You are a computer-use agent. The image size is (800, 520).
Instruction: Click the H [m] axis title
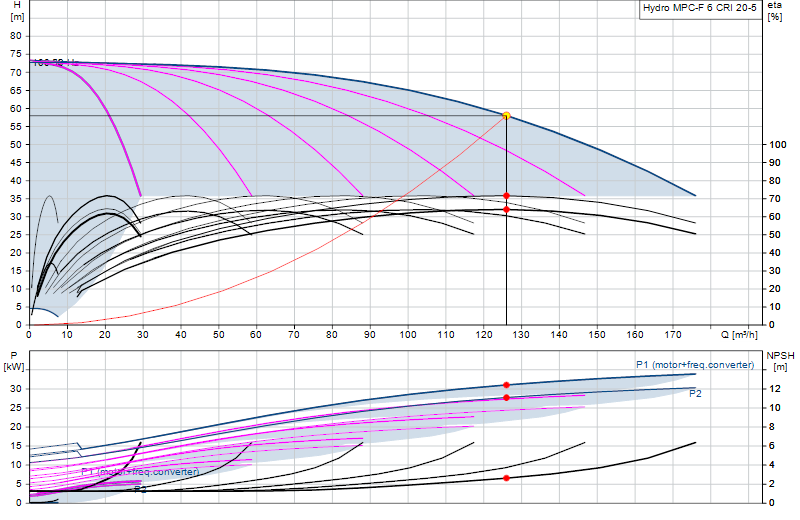pos(17,11)
